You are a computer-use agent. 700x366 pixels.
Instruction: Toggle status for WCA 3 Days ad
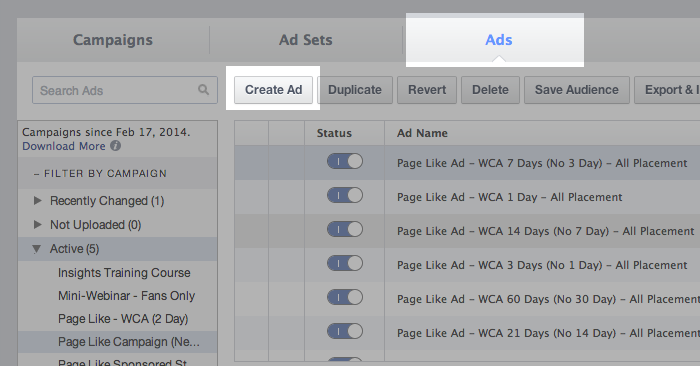point(345,263)
